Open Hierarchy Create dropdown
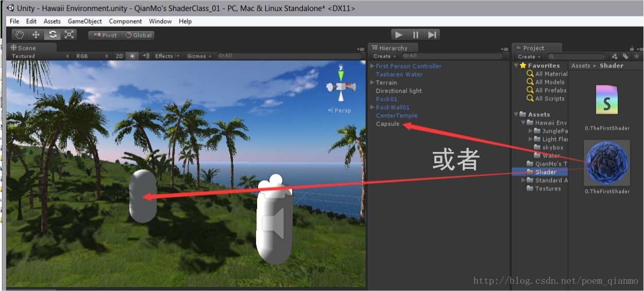 384,56
